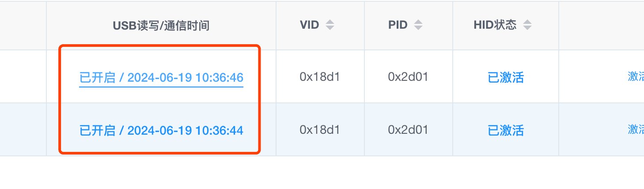Sort HID状态 column descending via down caret
The image size is (644, 189).
point(527,28)
